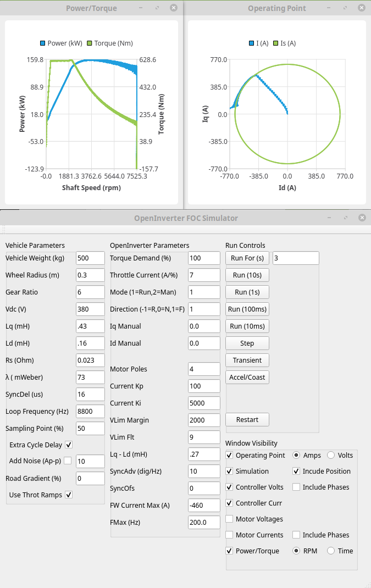
Task: Toggle the Controller Volts checkbox
Action: 229,487
